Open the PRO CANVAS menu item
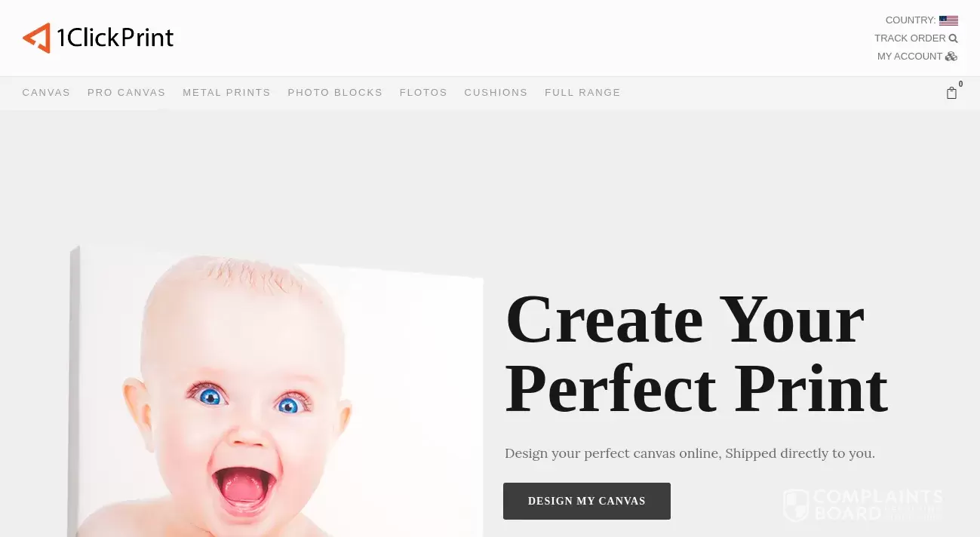The image size is (980, 537). click(x=126, y=93)
